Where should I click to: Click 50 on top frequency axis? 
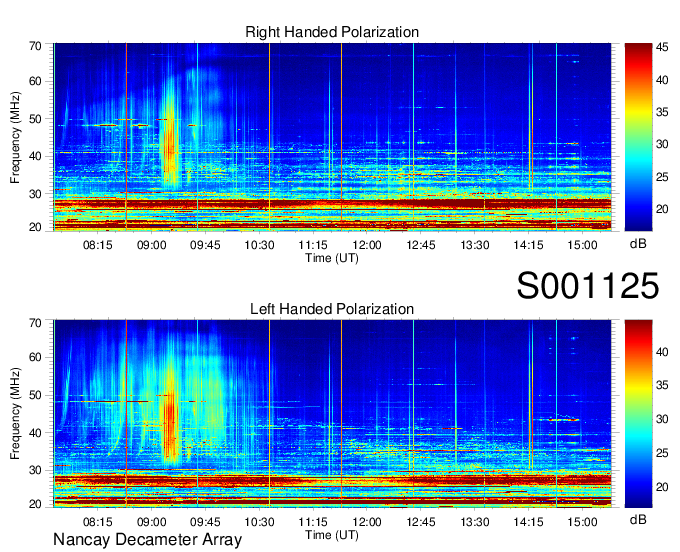click(35, 119)
